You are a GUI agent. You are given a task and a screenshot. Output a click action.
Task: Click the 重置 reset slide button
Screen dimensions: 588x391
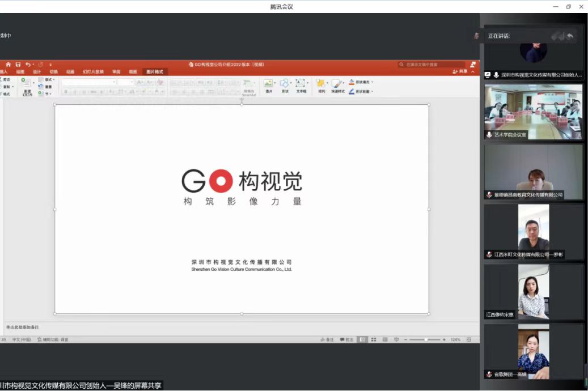(x=45, y=87)
